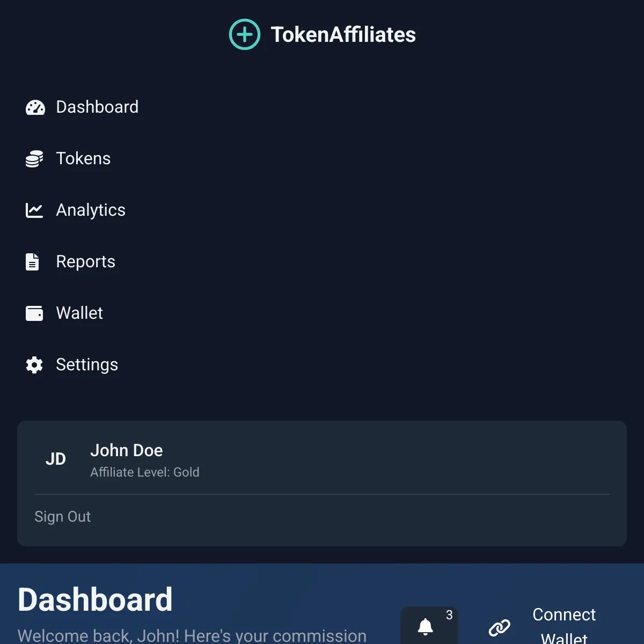This screenshot has width=644, height=644.
Task: Click the Reports document icon
Action: (33, 261)
